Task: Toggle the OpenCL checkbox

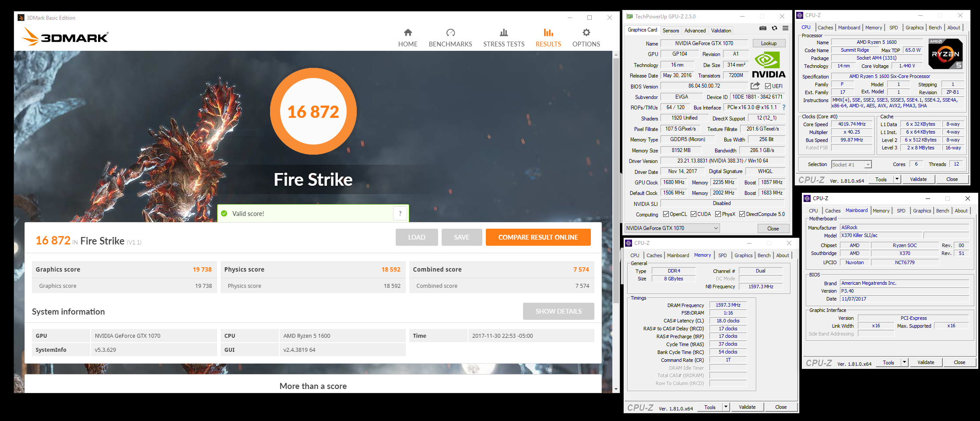Action: (666, 214)
